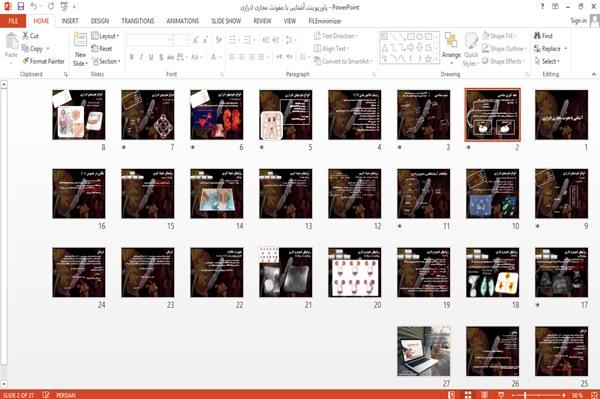The width and height of the screenshot is (600, 399).
Task: Click the zoom slider handle
Action: [x=525, y=395]
